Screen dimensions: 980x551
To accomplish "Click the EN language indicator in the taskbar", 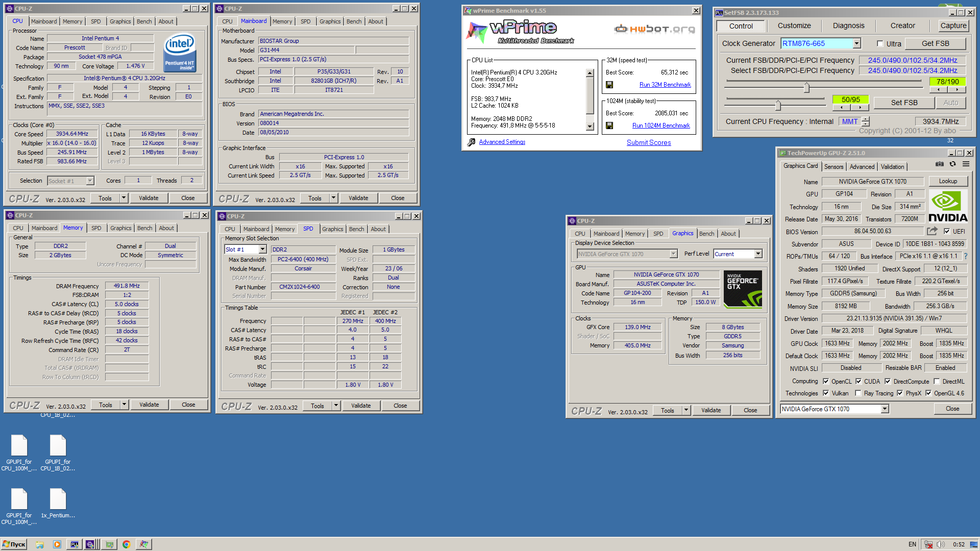I will (x=912, y=544).
